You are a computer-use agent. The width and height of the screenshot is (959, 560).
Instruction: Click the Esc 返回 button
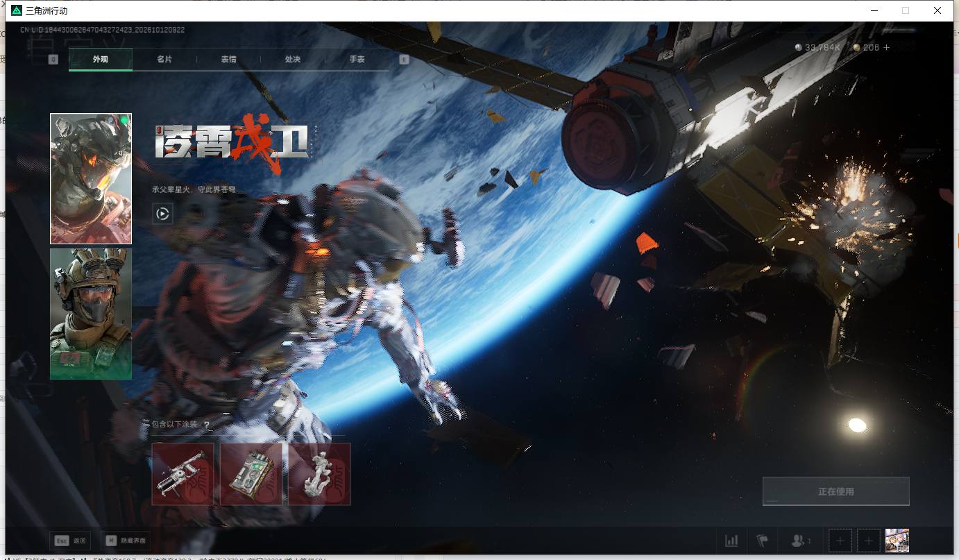tap(70, 541)
